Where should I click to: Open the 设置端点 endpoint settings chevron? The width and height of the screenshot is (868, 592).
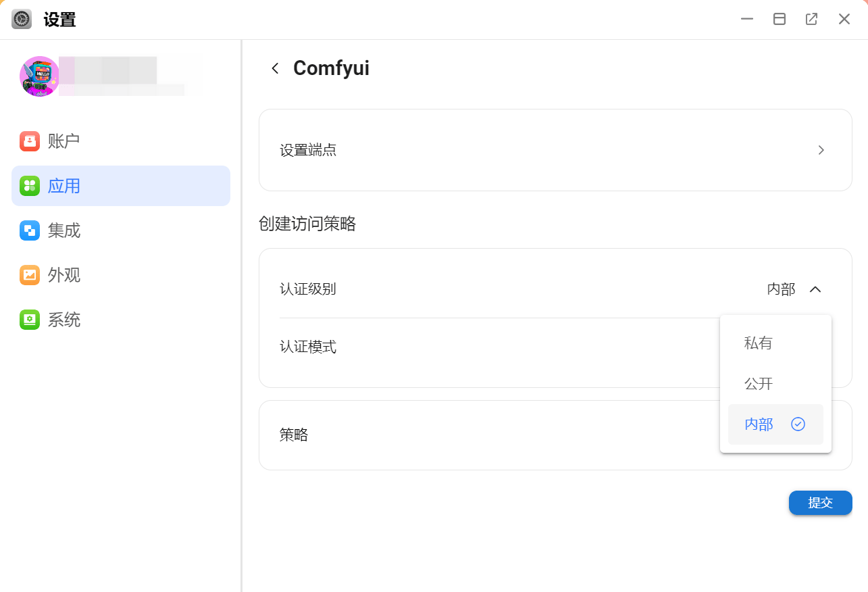[821, 150]
